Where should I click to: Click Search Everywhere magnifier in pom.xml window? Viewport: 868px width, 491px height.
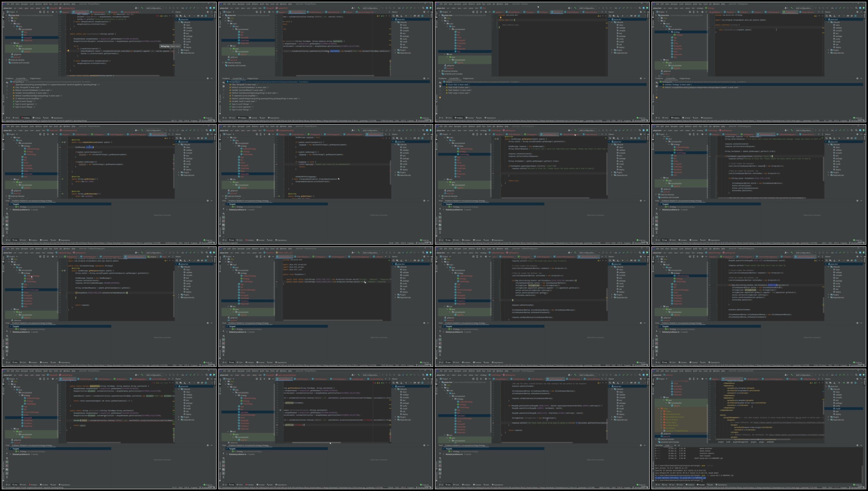point(856,375)
